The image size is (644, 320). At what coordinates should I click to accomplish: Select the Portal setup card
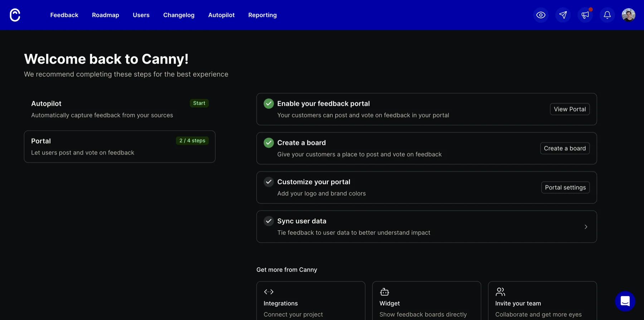(119, 146)
